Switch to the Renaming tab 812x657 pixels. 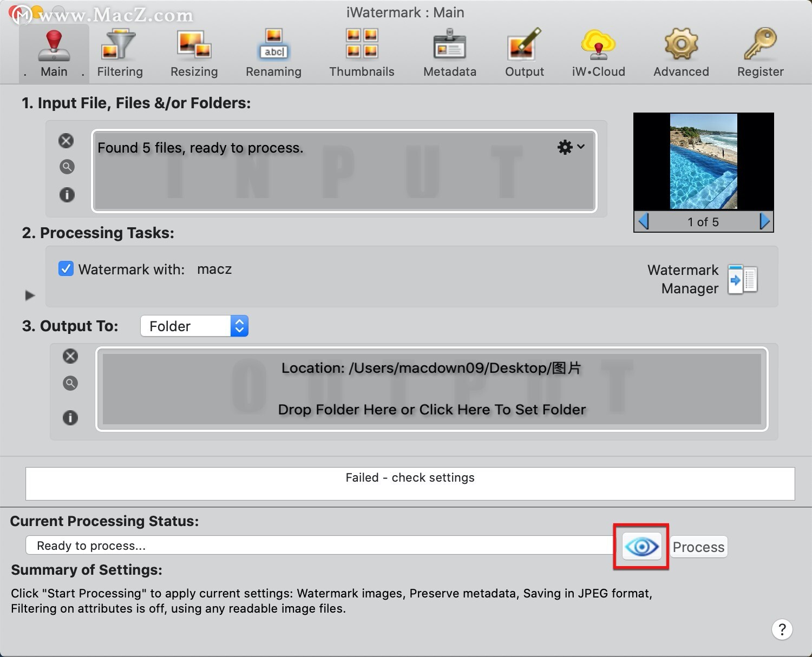coord(273,54)
